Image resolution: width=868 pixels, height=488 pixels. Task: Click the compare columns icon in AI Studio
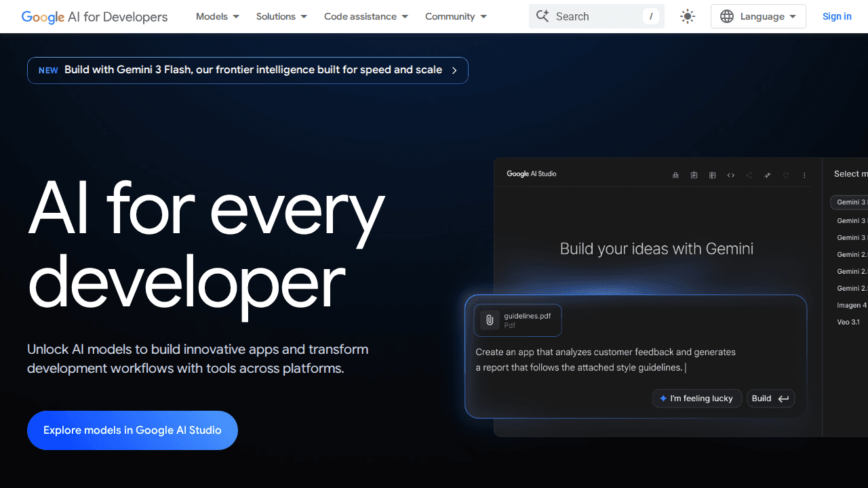[x=712, y=175]
